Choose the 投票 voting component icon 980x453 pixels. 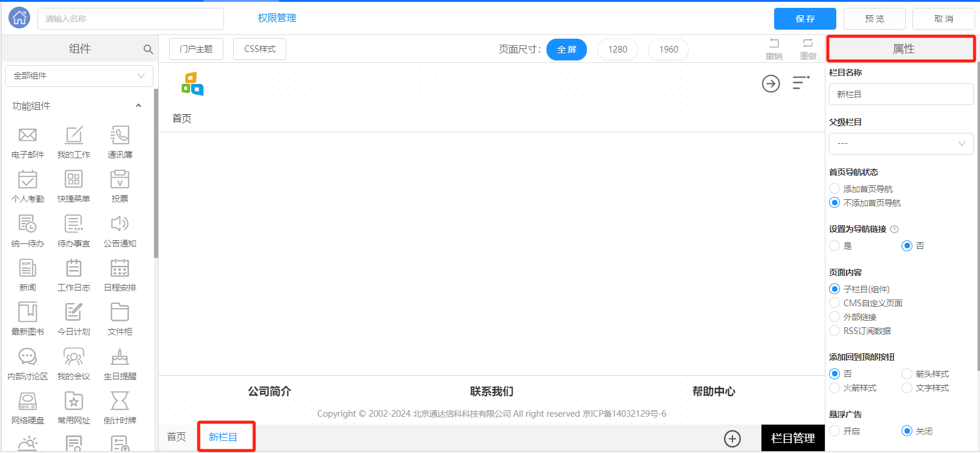[x=120, y=179]
